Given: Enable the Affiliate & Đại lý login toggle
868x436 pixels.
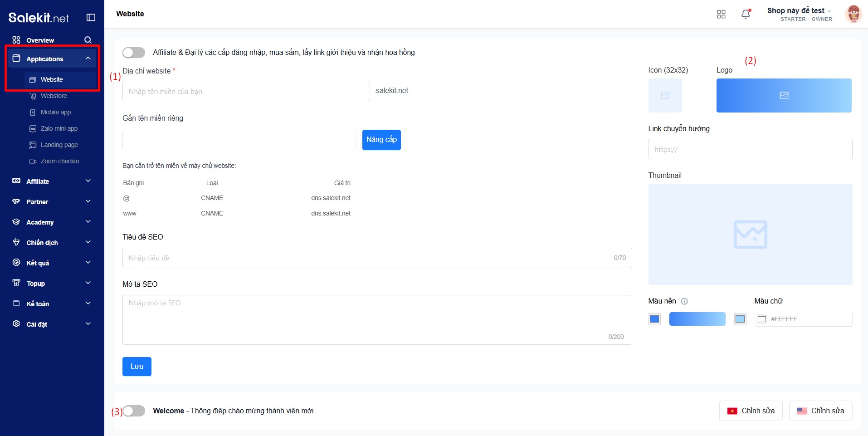Looking at the screenshot, I should 134,53.
